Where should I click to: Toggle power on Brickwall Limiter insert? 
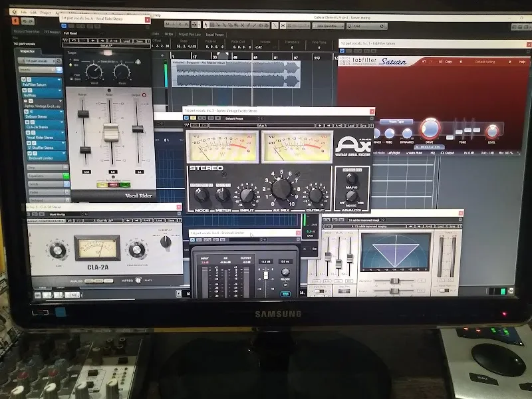(29, 154)
